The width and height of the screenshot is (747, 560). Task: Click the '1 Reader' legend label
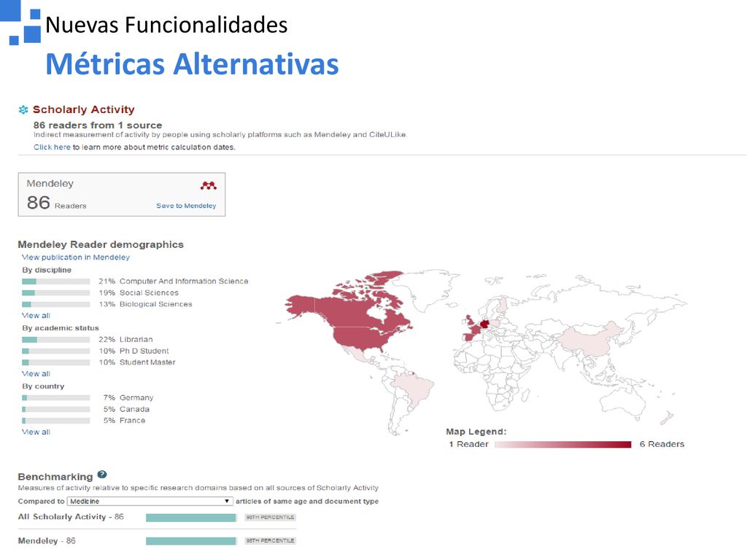(x=469, y=444)
